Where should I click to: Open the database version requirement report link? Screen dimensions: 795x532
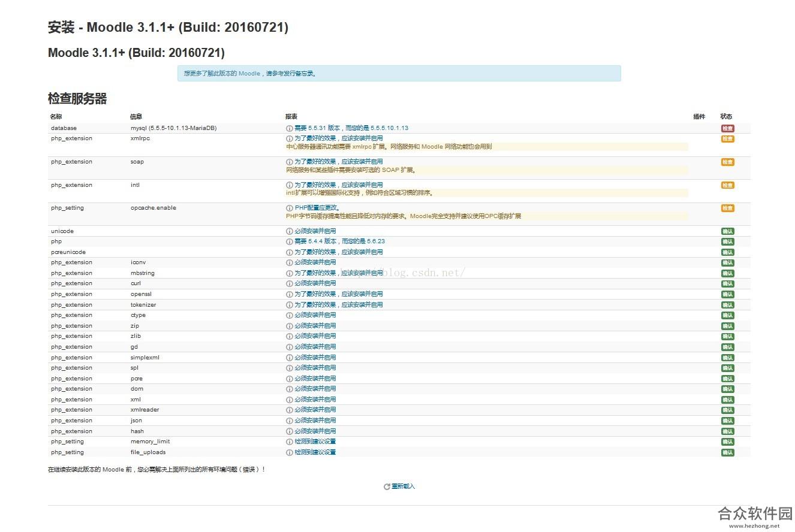pyautogui.click(x=351, y=128)
